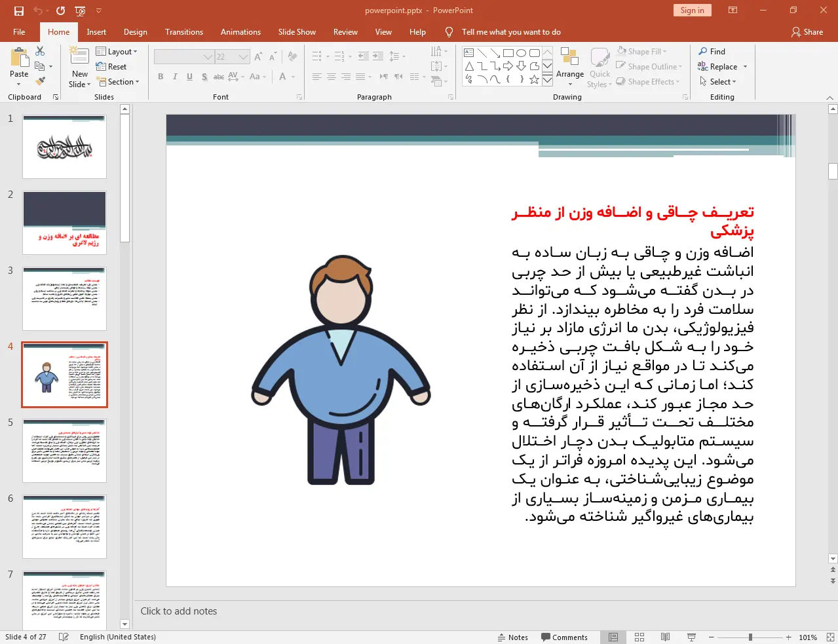Toggle the Notes pane in status bar
The width and height of the screenshot is (838, 644).
tap(513, 637)
